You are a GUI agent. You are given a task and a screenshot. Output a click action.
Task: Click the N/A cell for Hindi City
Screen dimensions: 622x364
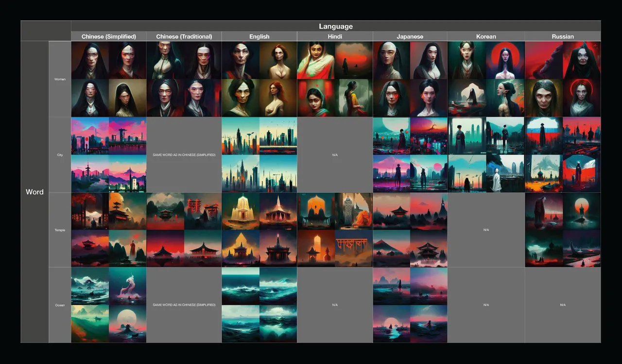coord(335,155)
